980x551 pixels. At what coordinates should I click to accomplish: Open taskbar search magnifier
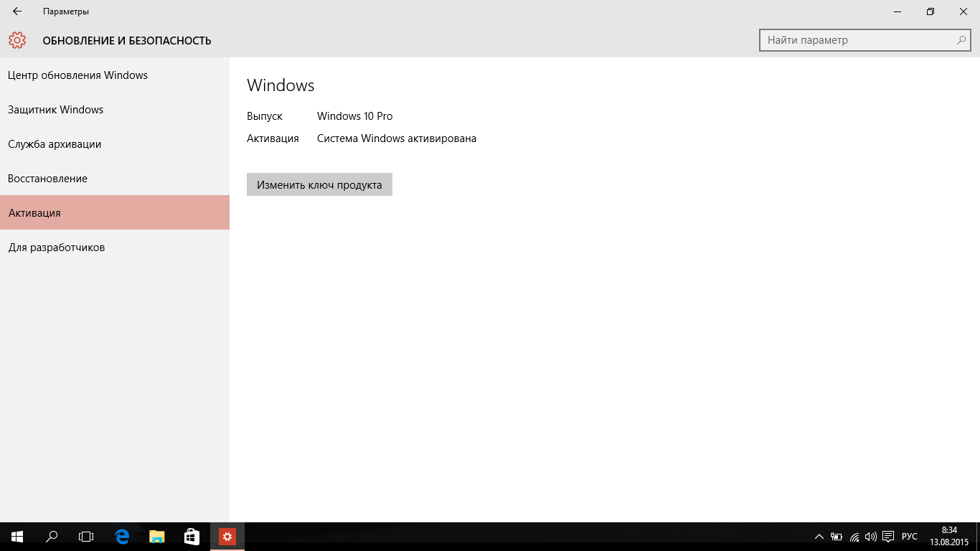(x=52, y=536)
